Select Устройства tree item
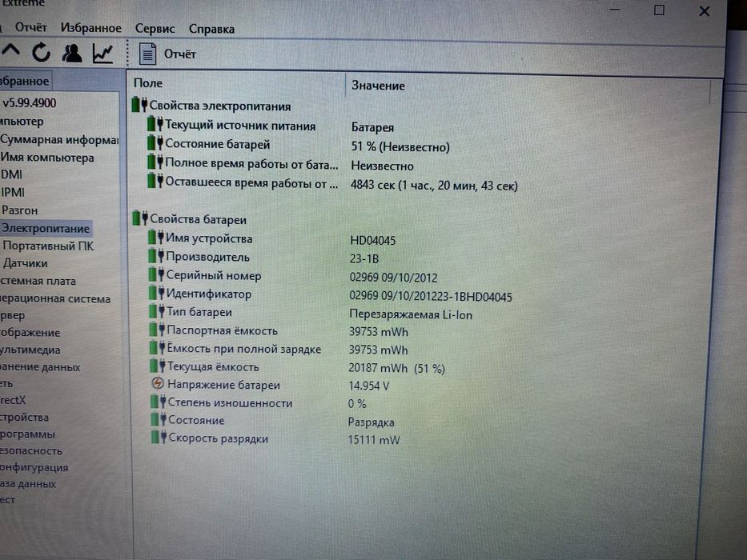The image size is (747, 560). click(24, 417)
